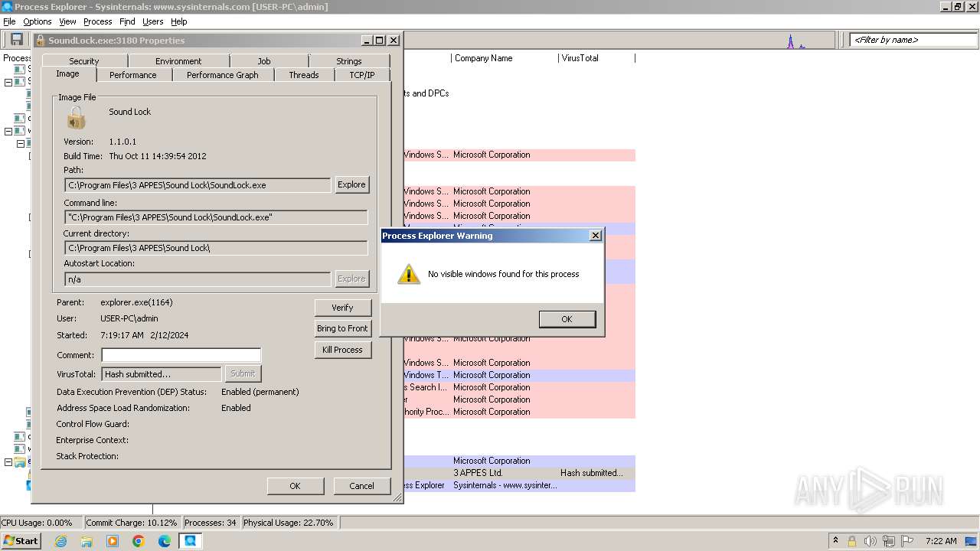
Task: Open Microsoft Edge from the taskbar
Action: [x=165, y=541]
